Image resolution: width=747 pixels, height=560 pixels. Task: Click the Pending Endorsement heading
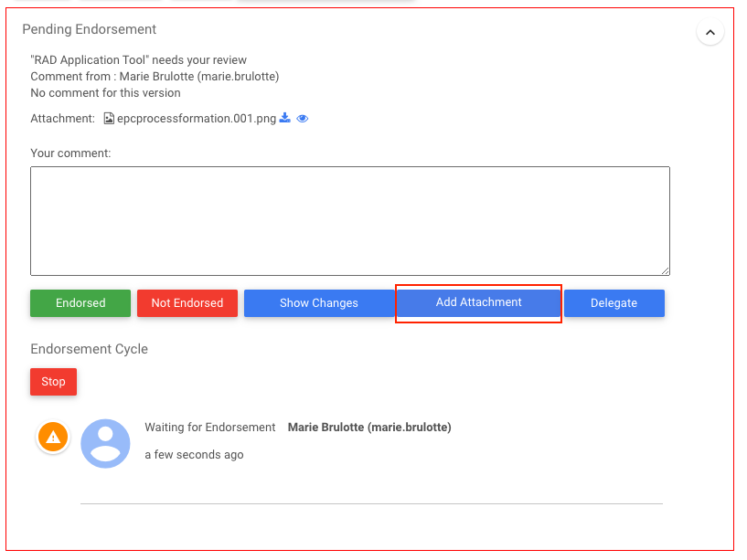click(89, 30)
